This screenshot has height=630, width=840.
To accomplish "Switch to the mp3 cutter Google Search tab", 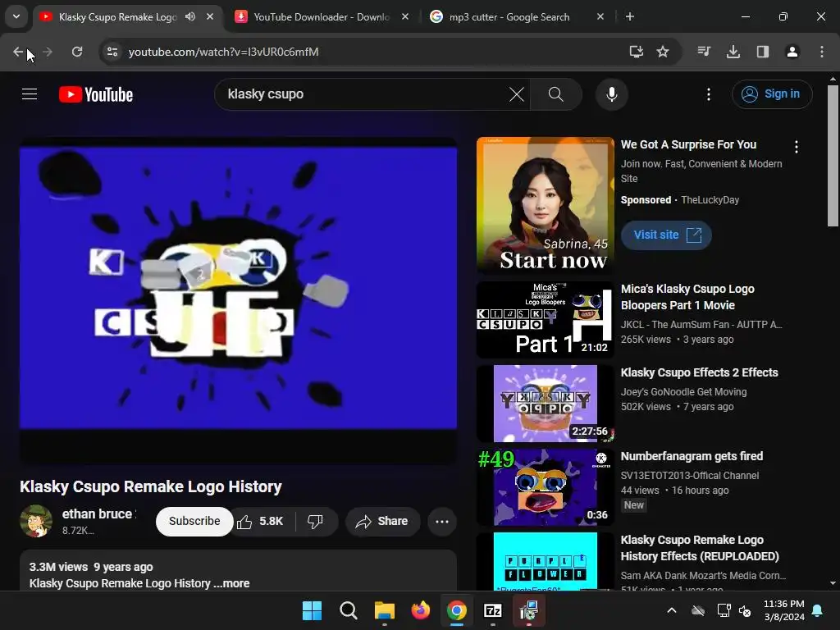I will pyautogui.click(x=509, y=16).
